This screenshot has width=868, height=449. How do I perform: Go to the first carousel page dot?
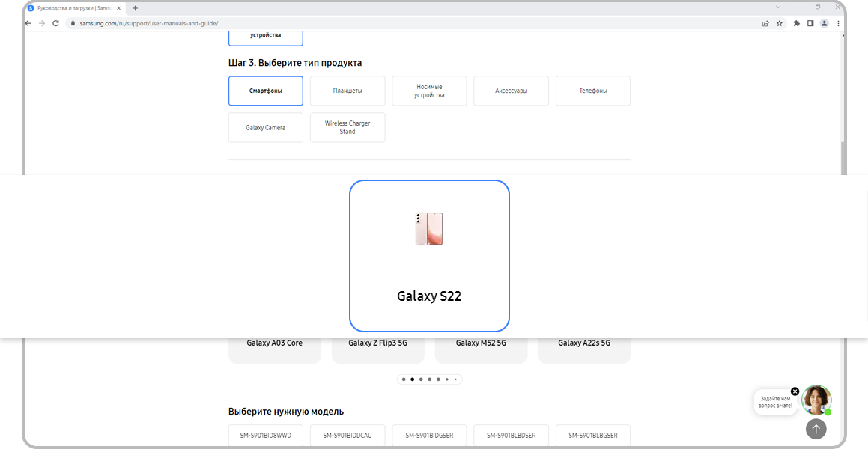pos(404,379)
